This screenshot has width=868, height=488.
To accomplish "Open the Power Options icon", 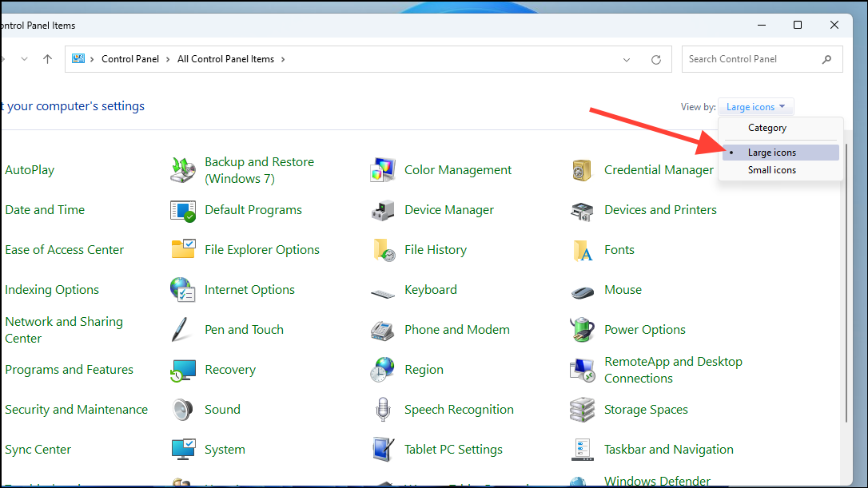I will tap(582, 330).
